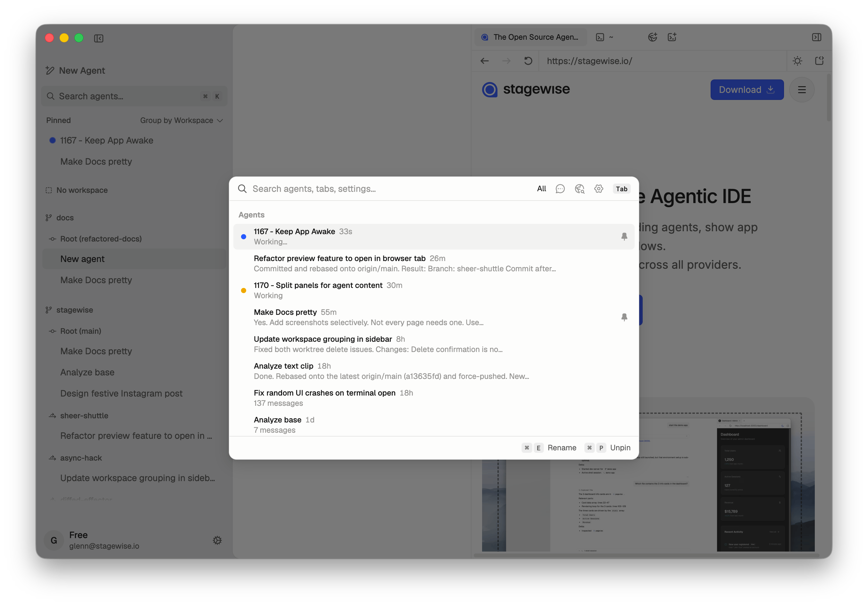The image size is (868, 606).
Task: Open the stagewise hamburger menu
Action: coord(801,90)
